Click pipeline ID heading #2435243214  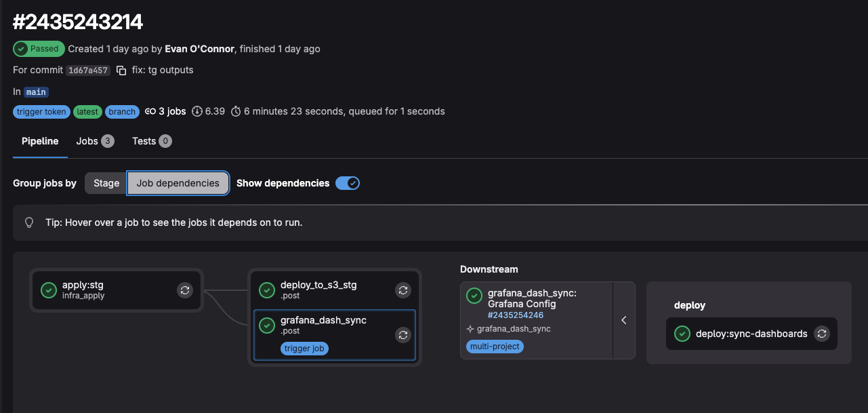coord(78,22)
